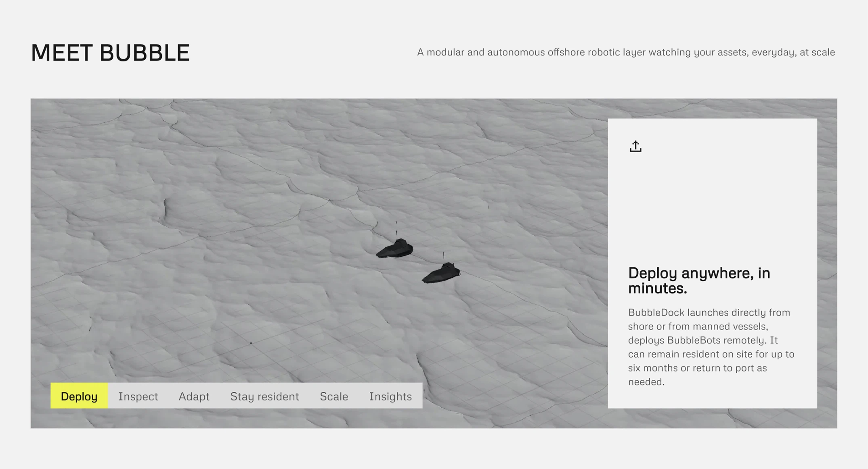Open the Adapt tab

point(194,396)
